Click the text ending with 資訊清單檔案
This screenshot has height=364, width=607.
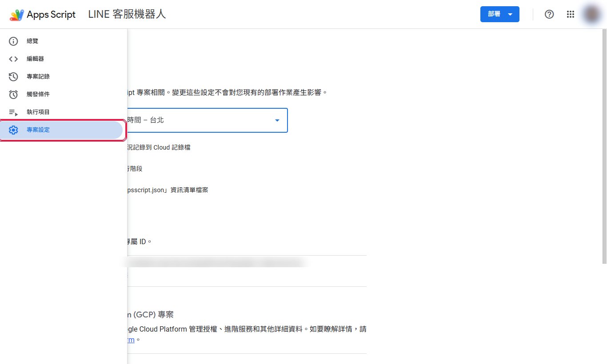point(168,190)
